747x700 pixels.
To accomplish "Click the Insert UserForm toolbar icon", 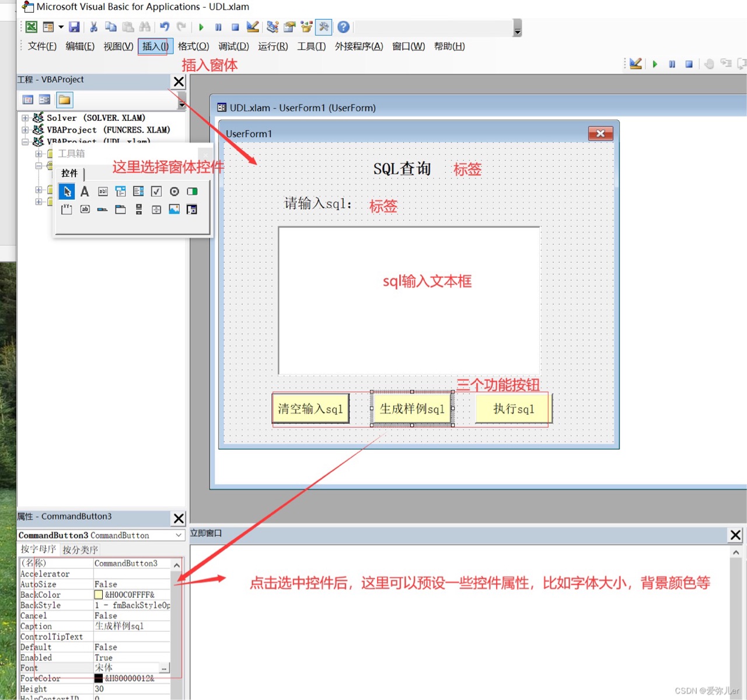I will point(48,27).
